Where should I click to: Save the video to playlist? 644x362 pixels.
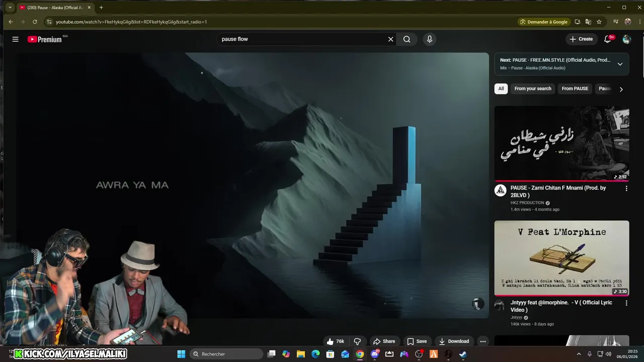(x=417, y=341)
